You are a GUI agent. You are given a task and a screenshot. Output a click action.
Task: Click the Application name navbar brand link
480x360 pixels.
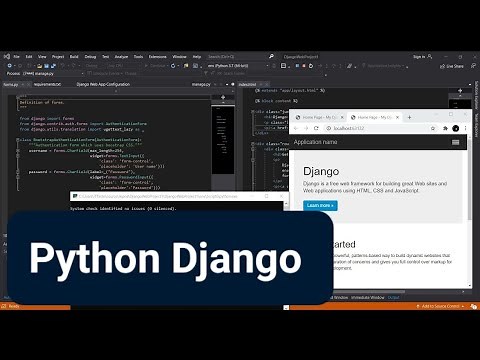click(315, 142)
